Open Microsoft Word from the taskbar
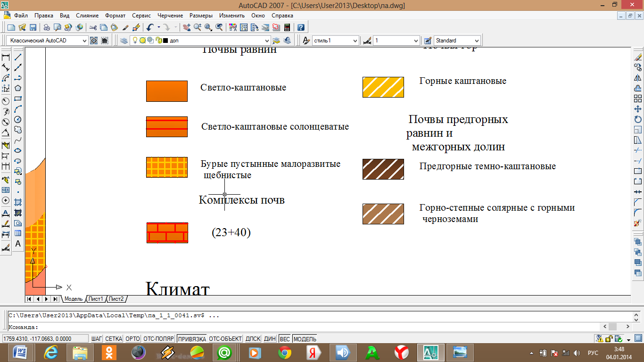 [x=21, y=352]
